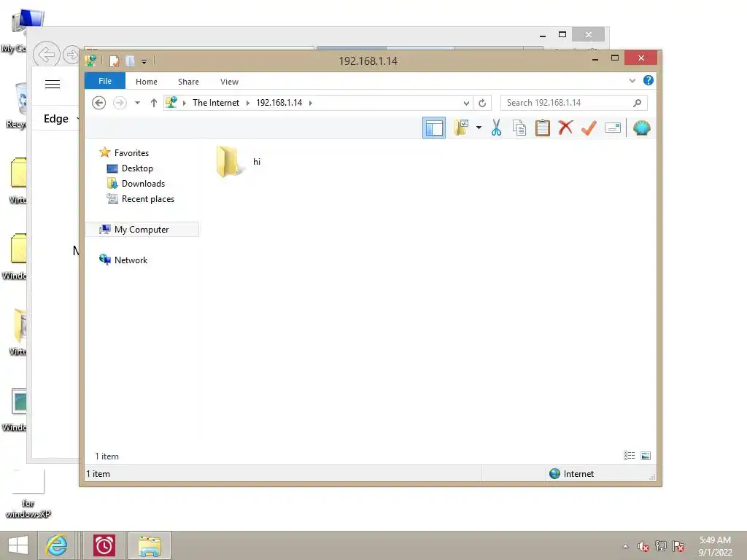Select the 192.168.1.14 breadcrumb
This screenshot has height=560, width=747.
[x=279, y=102]
